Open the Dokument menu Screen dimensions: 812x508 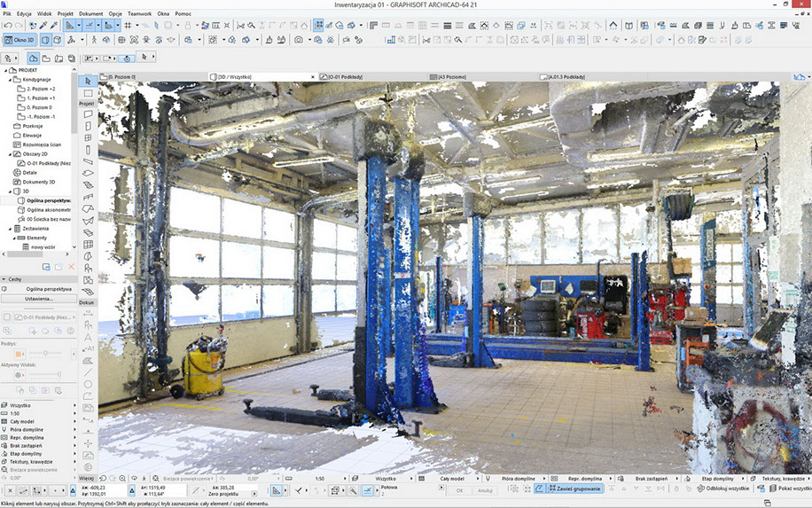click(91, 15)
